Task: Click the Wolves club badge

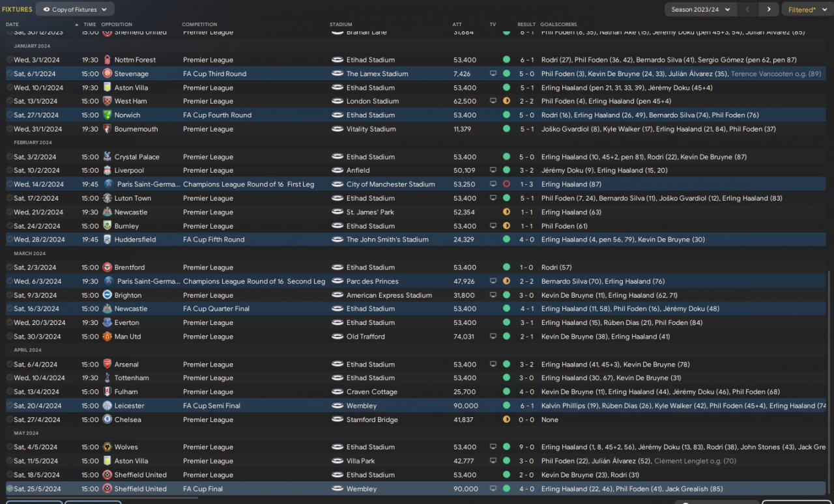Action: (x=108, y=447)
